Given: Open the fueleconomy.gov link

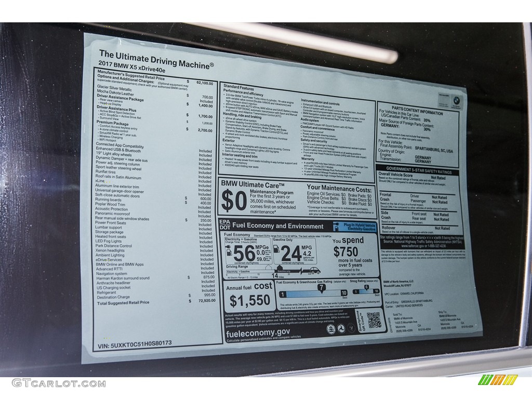Looking at the screenshot, I should pyautogui.click(x=258, y=332).
